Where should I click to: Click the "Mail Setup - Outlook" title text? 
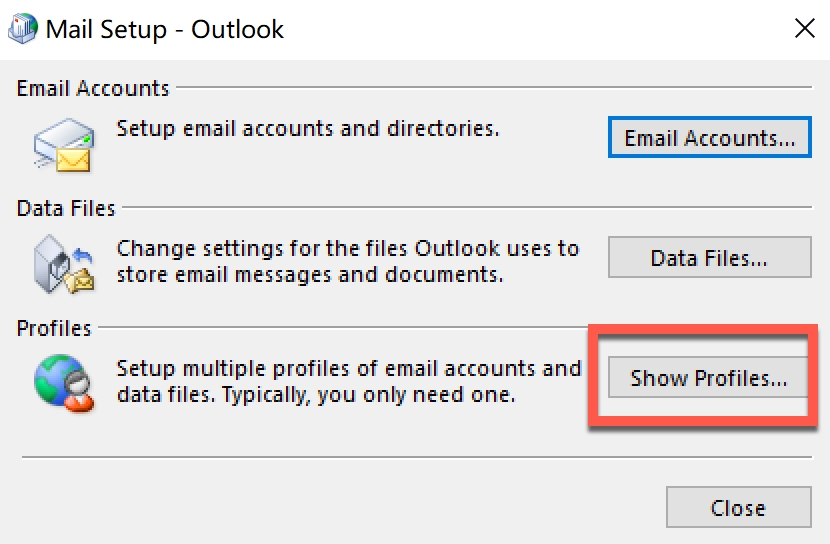(165, 29)
